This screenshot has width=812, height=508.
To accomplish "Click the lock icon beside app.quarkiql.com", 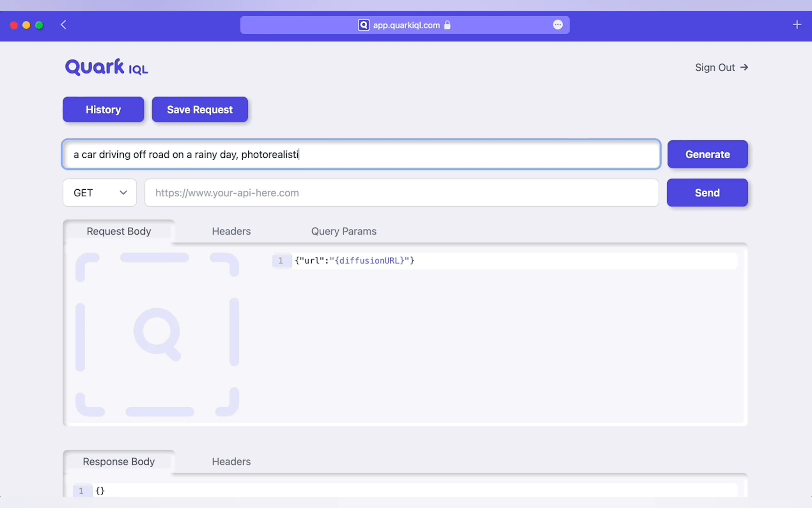I will point(448,25).
